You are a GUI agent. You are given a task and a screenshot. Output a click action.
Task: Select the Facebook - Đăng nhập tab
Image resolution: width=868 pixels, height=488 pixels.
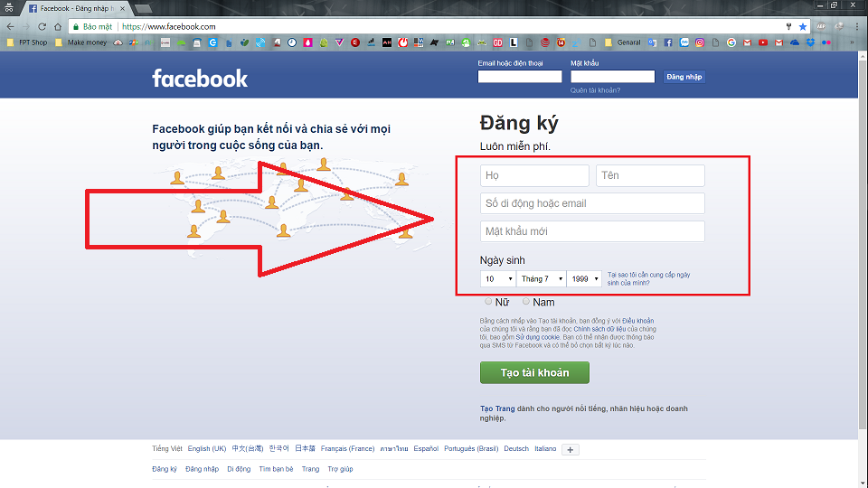[x=76, y=8]
